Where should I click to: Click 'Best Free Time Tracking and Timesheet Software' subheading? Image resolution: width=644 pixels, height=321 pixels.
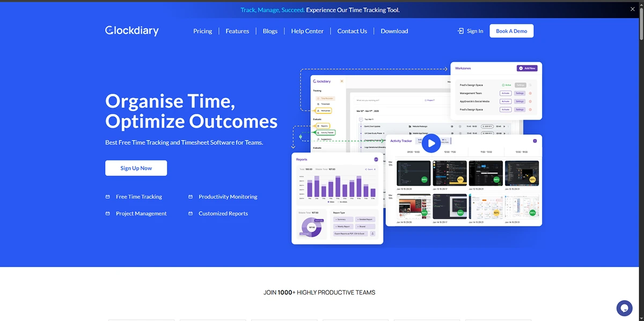pyautogui.click(x=184, y=143)
